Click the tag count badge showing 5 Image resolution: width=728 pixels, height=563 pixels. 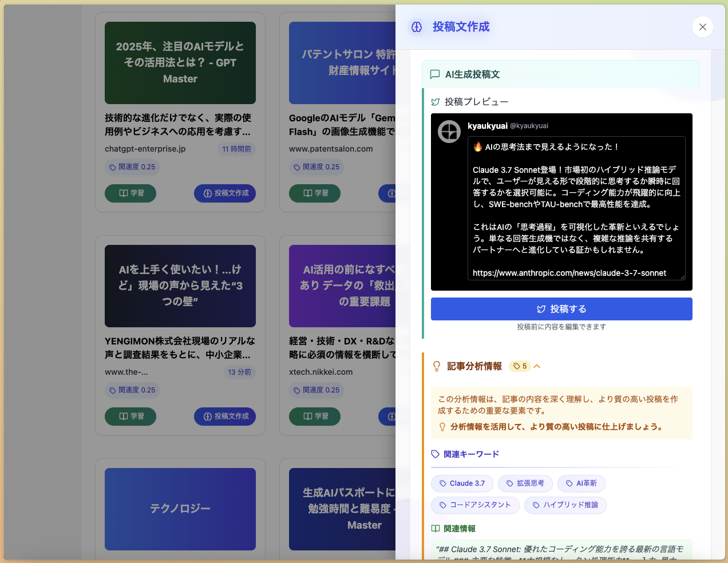click(520, 366)
